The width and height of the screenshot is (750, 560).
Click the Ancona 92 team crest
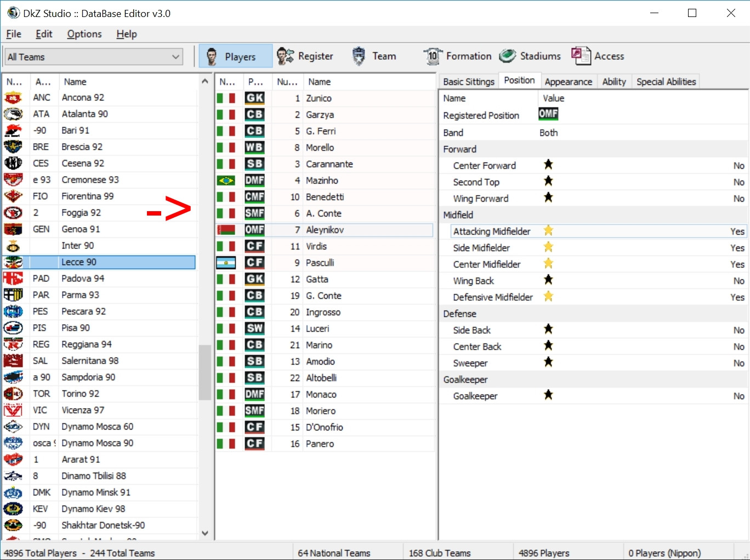point(13,98)
